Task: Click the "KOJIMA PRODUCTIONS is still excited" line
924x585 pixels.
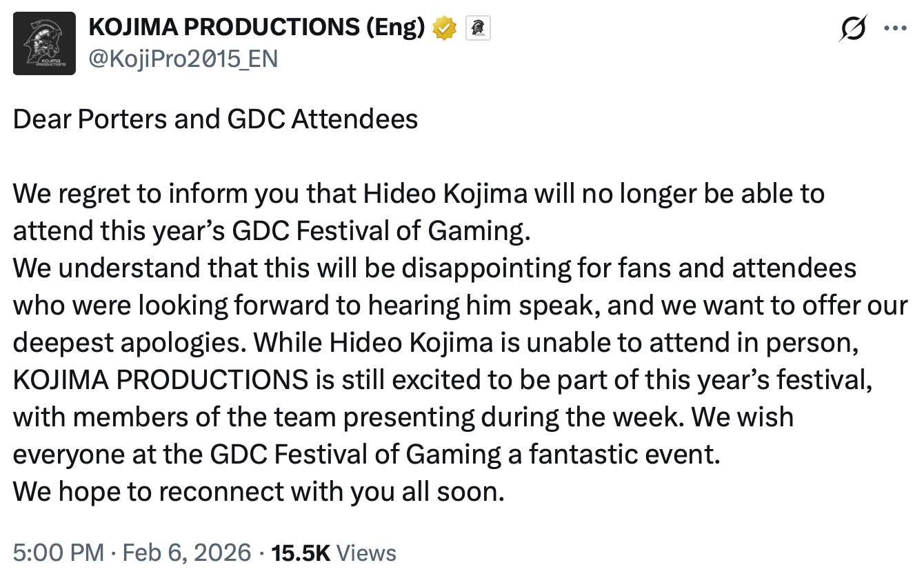Action: 443,380
